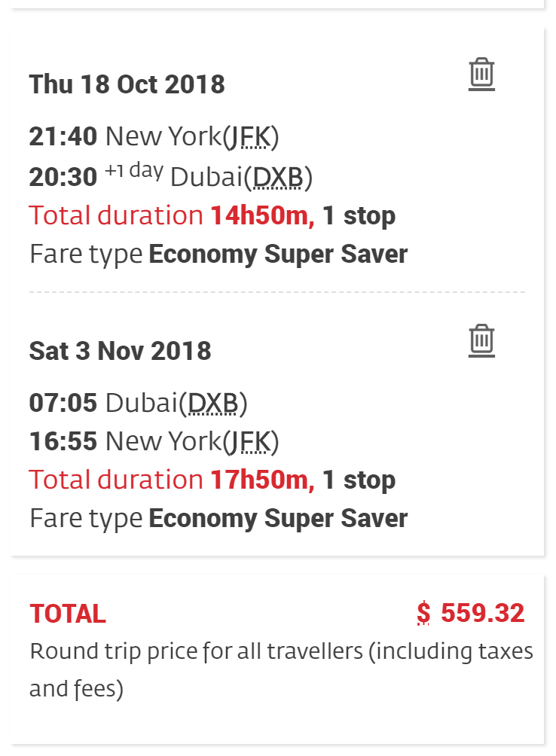Delete the Thu 18 Oct 2018 flight
This screenshot has width=556, height=756.
tap(481, 75)
